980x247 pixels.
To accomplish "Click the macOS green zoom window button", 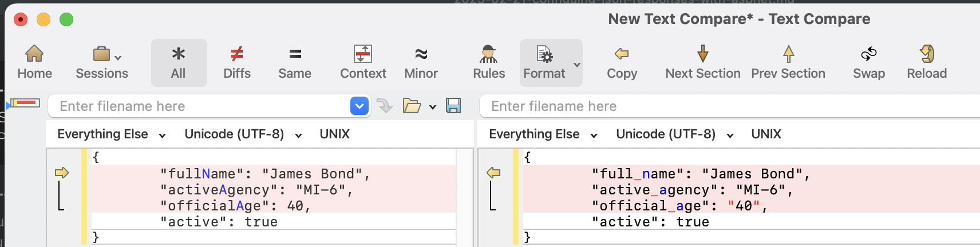I will pyautogui.click(x=66, y=19).
